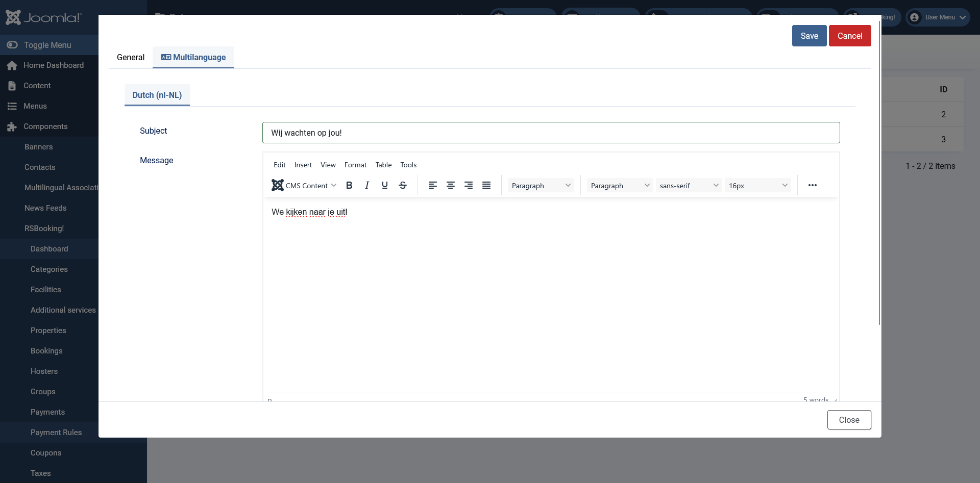The image size is (980, 483).
Task: Open the Tools menu
Action: 408,165
